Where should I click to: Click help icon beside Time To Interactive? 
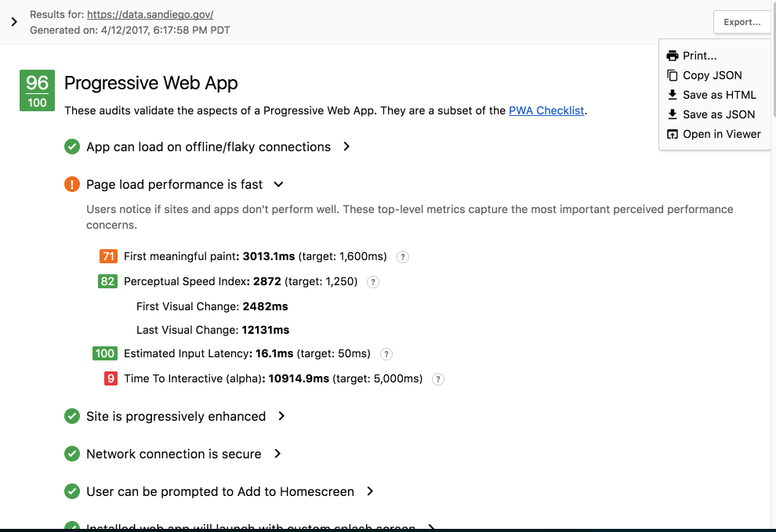(x=438, y=379)
